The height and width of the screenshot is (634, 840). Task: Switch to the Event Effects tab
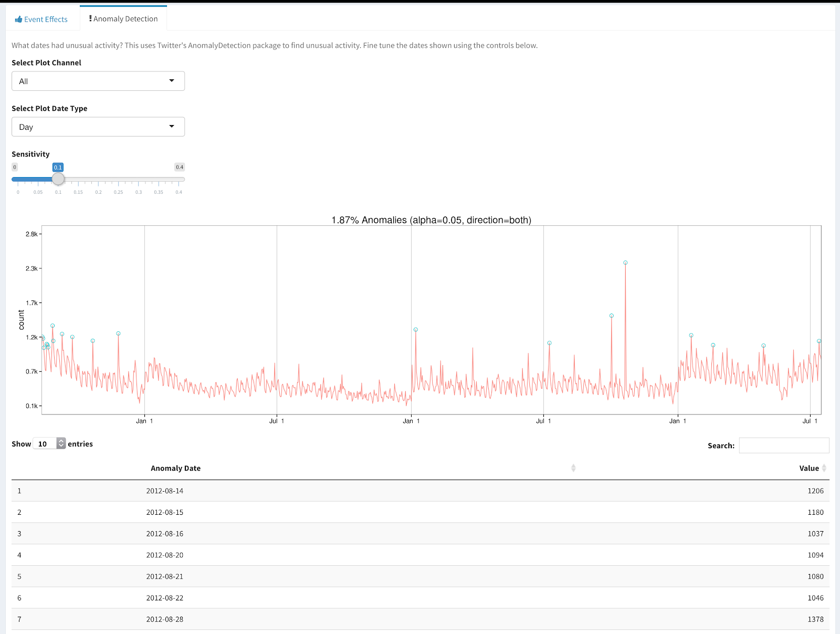point(41,19)
